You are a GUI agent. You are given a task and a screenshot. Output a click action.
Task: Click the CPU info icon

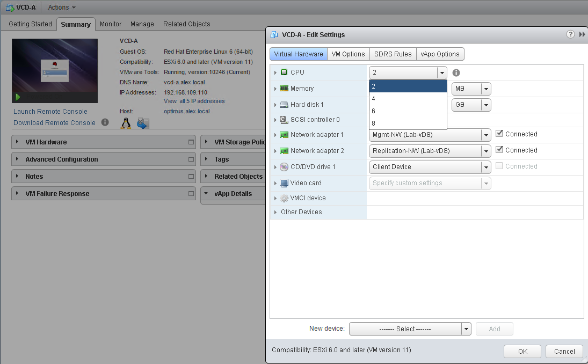(456, 73)
